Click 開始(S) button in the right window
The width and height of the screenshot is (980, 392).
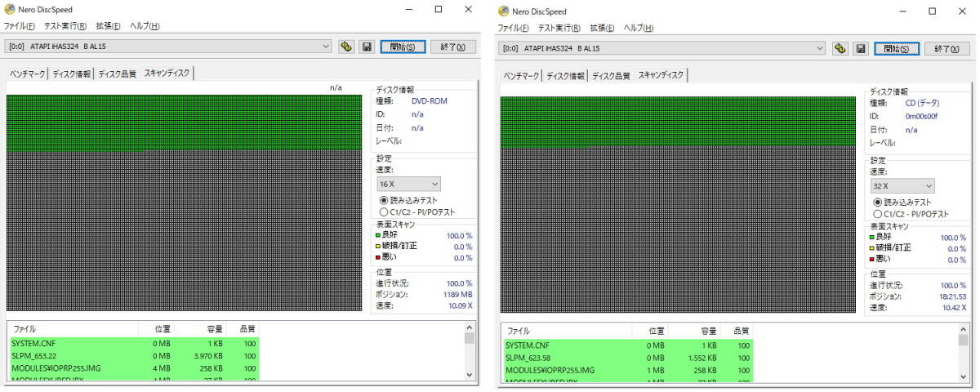pyautogui.click(x=897, y=49)
